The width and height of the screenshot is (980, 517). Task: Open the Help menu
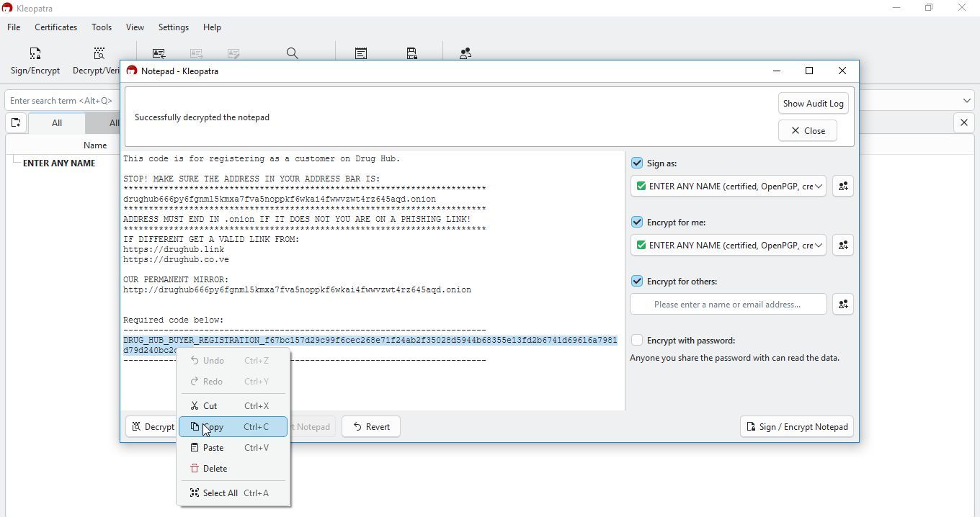tap(212, 27)
